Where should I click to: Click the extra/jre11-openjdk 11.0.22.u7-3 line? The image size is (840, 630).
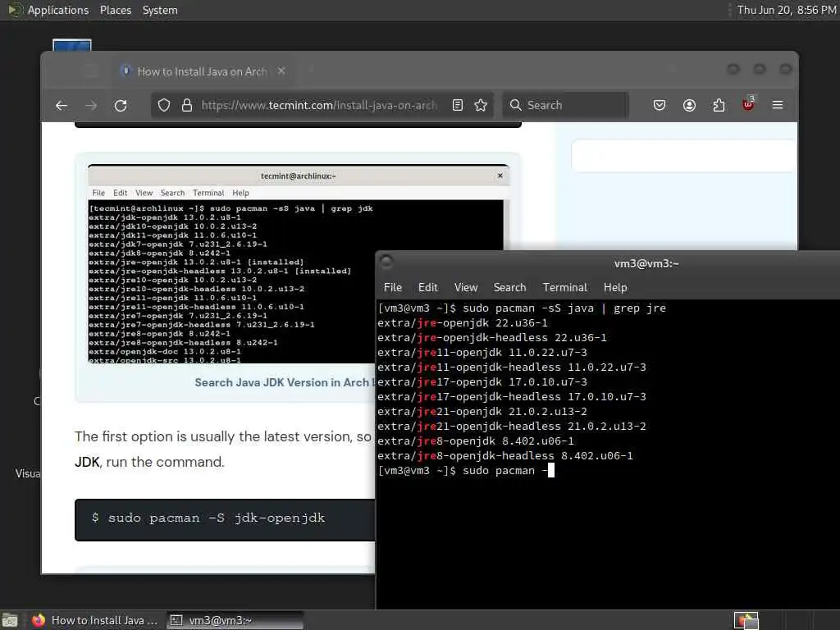pos(482,353)
